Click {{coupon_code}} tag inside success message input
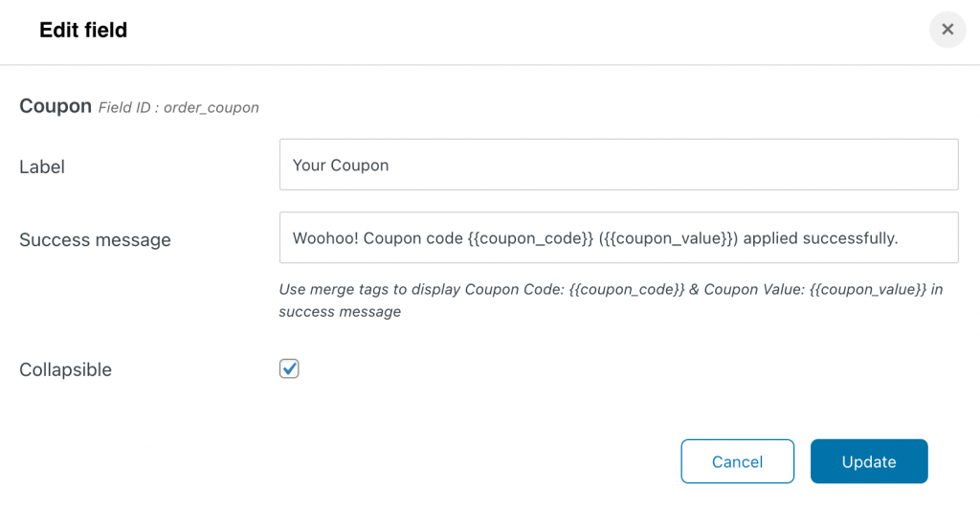This screenshot has width=980, height=512. coord(530,238)
